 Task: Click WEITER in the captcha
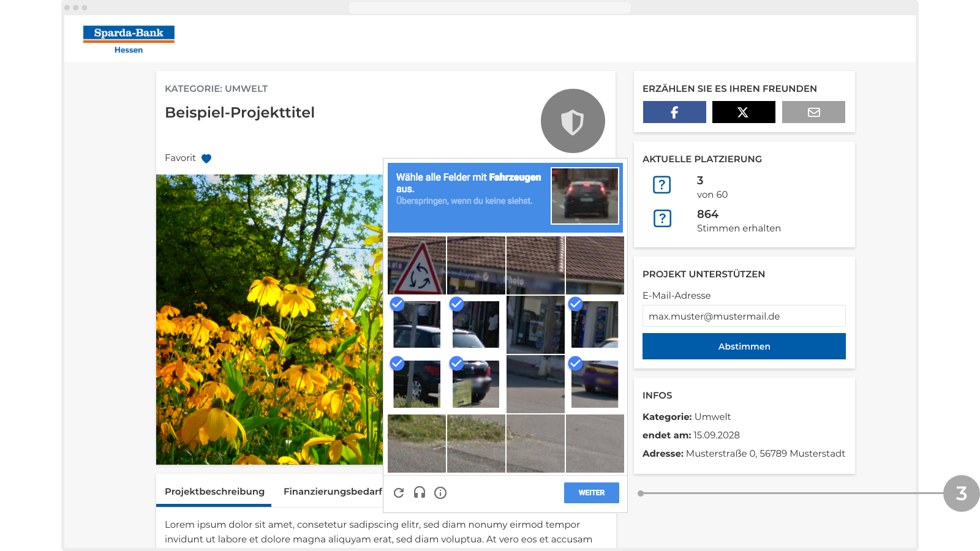click(592, 493)
